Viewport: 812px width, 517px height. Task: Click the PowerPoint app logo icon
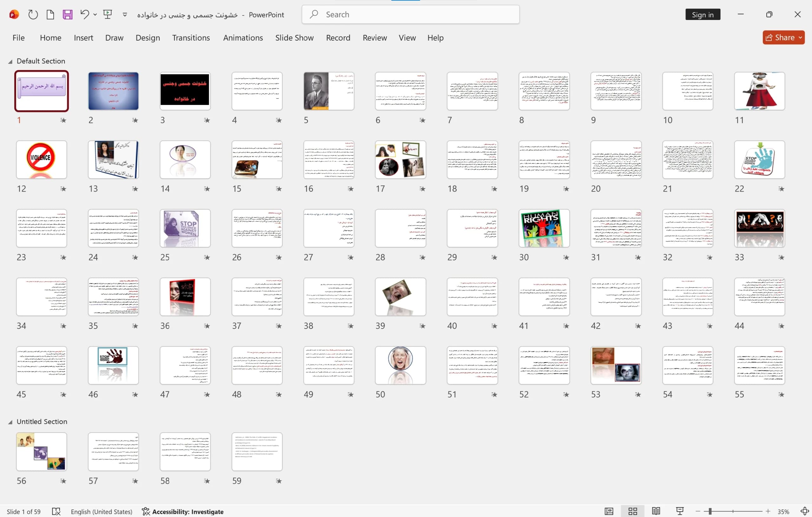pos(14,15)
